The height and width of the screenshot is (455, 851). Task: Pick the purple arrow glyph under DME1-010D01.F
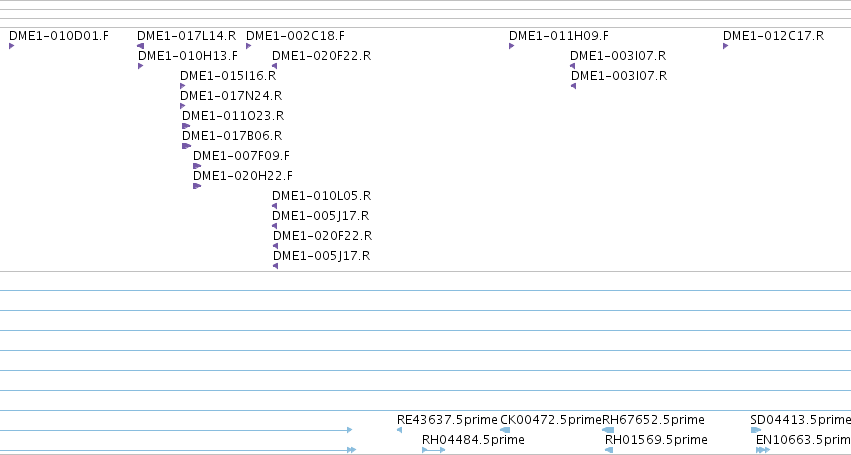(11, 46)
